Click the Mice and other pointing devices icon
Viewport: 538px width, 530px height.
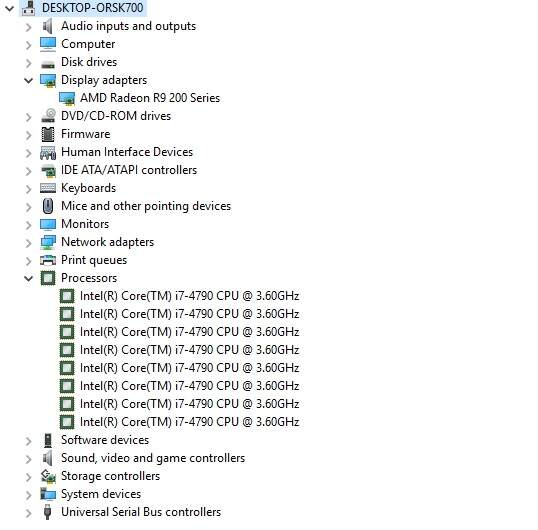(x=48, y=206)
